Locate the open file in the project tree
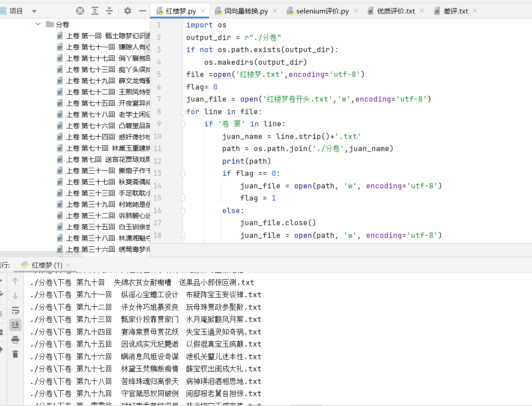Screen dimensions: 532x406 pyautogui.click(x=80, y=11)
